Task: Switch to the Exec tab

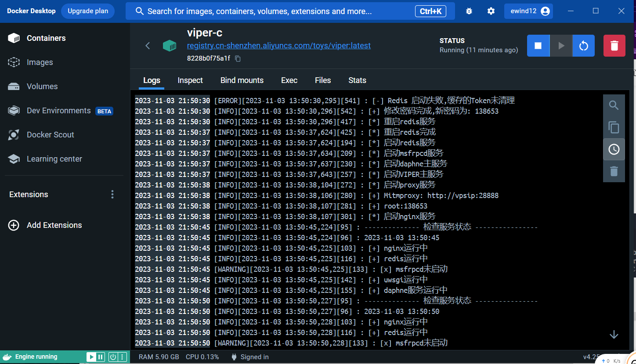Action: click(x=289, y=80)
